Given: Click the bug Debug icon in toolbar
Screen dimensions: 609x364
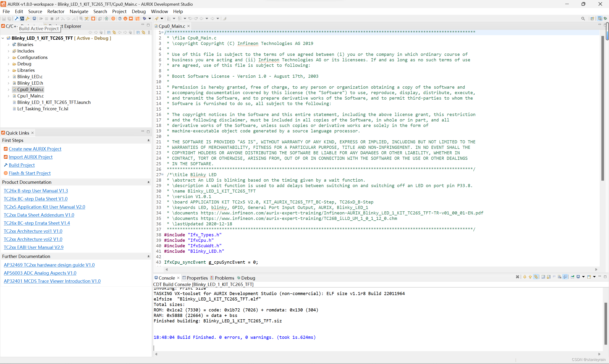Looking at the screenshot, I should coord(145,19).
